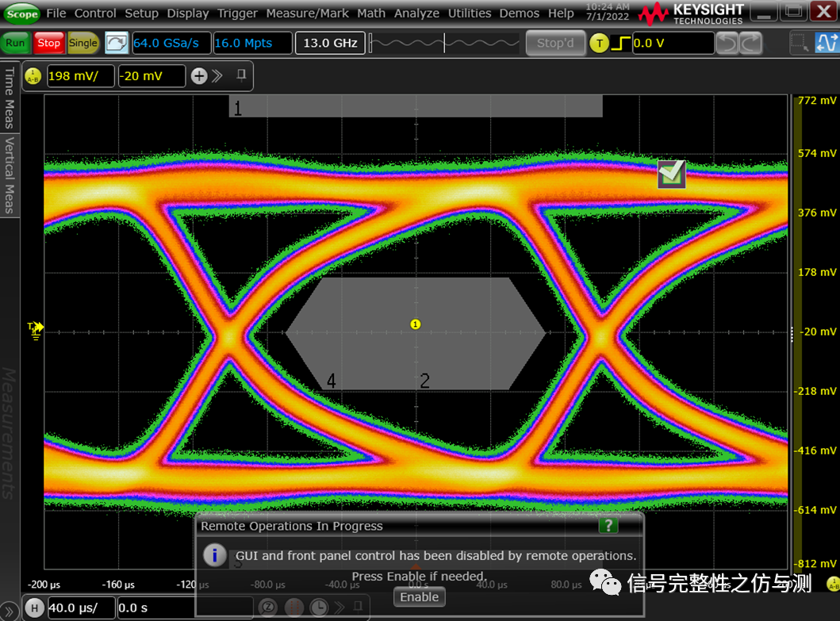Open the Time Meas side tab

9,98
